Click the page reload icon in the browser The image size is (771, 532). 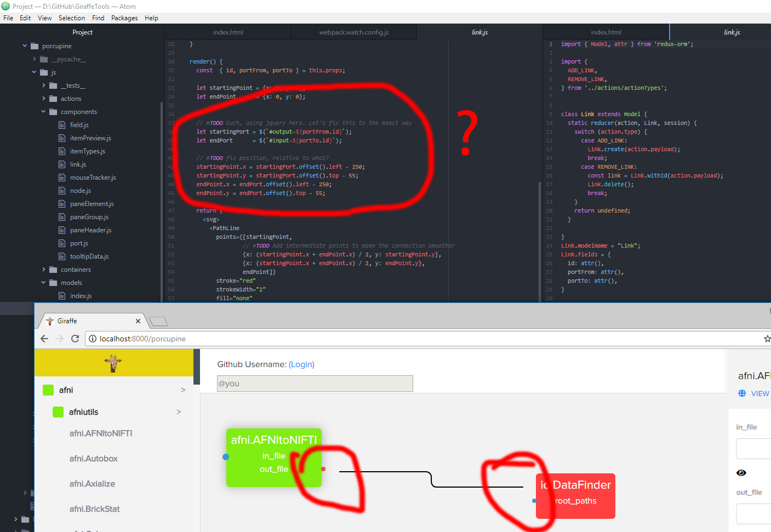point(75,339)
